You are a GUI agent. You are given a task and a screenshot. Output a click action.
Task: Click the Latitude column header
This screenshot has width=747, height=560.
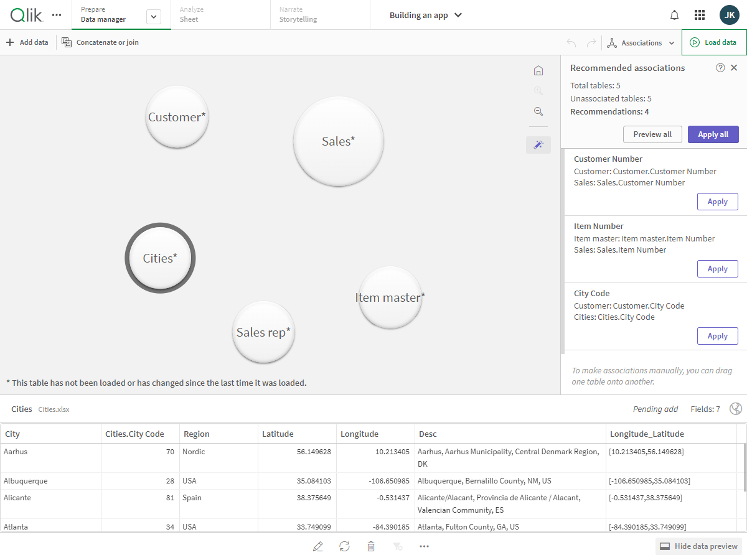297,434
